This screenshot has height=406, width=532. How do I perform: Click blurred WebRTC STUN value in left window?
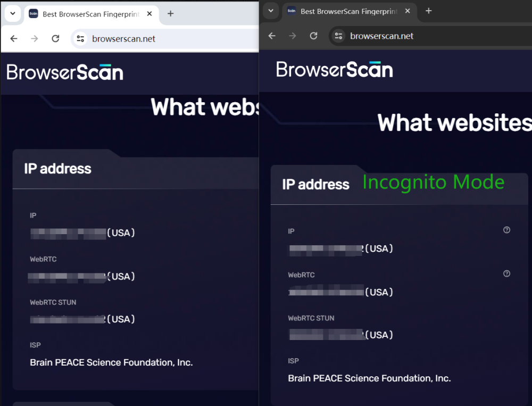pyautogui.click(x=68, y=320)
